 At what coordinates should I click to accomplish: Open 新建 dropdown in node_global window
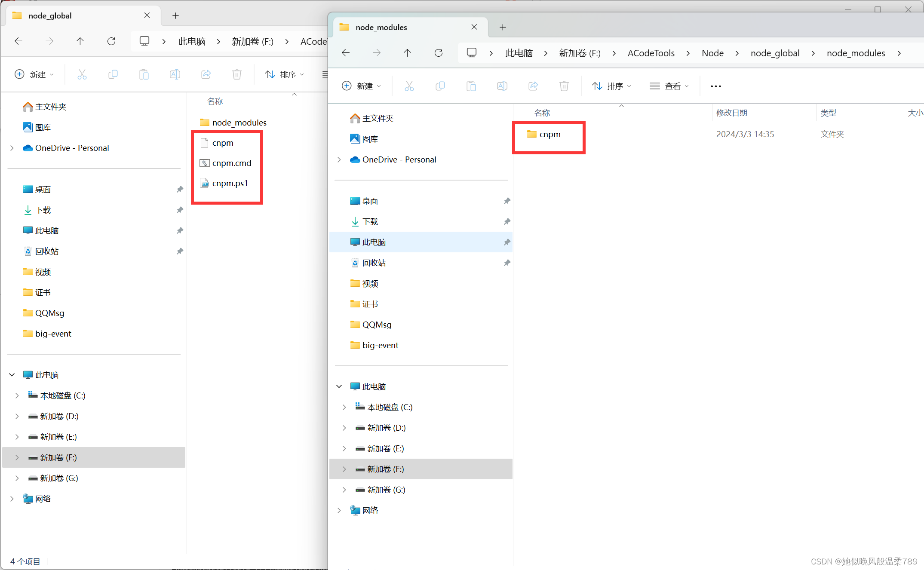(34, 74)
